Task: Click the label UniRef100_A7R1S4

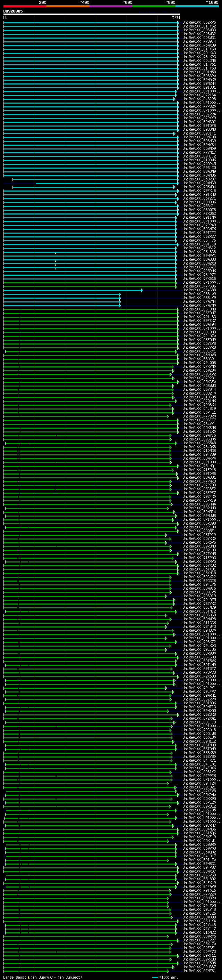Action: [x=199, y=95]
